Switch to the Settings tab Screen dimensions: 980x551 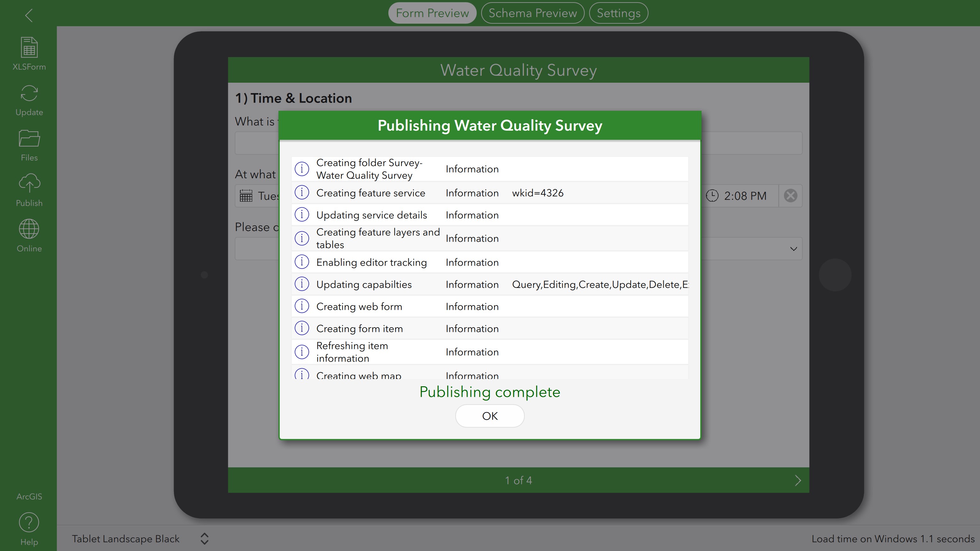[x=618, y=13]
